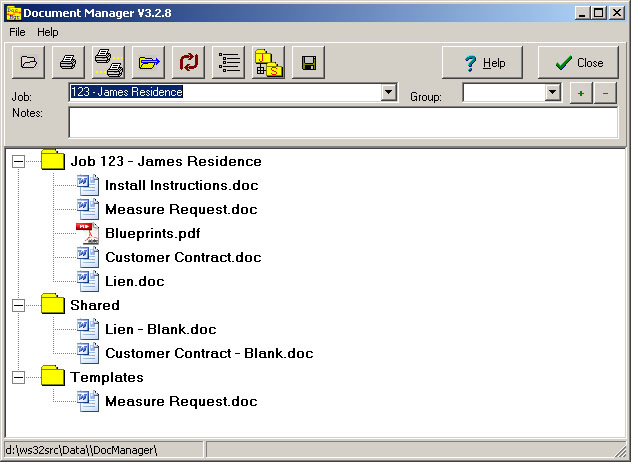
Task: Click the floppy disk save icon
Action: point(309,62)
